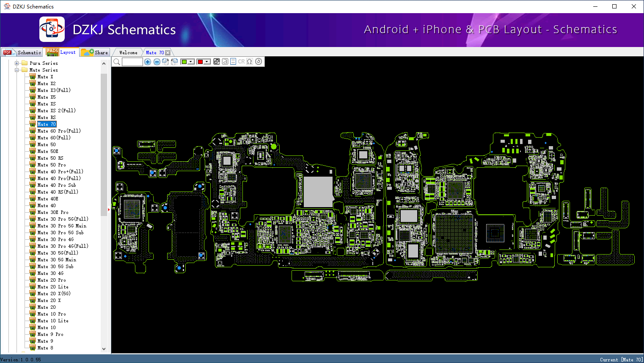Screen dimensions: 644x363
Task: Expand the Pura Series folder
Action: click(x=17, y=63)
